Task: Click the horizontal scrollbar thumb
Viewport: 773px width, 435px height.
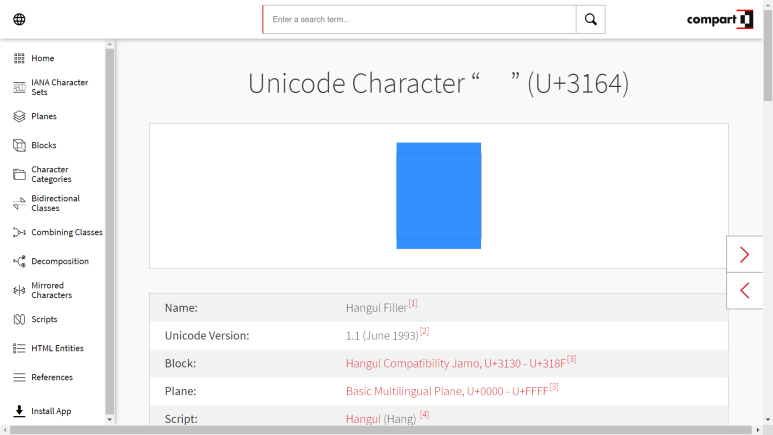Action: (x=381, y=430)
